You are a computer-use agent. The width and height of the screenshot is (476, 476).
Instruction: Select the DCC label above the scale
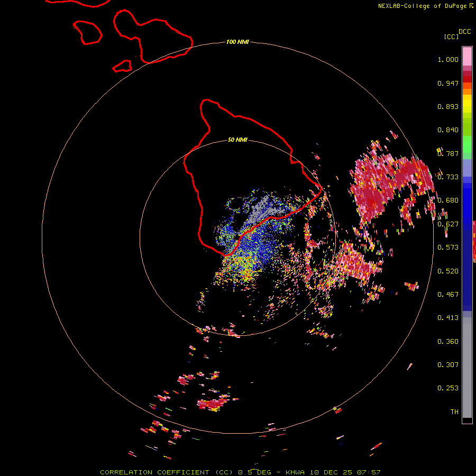(x=465, y=32)
